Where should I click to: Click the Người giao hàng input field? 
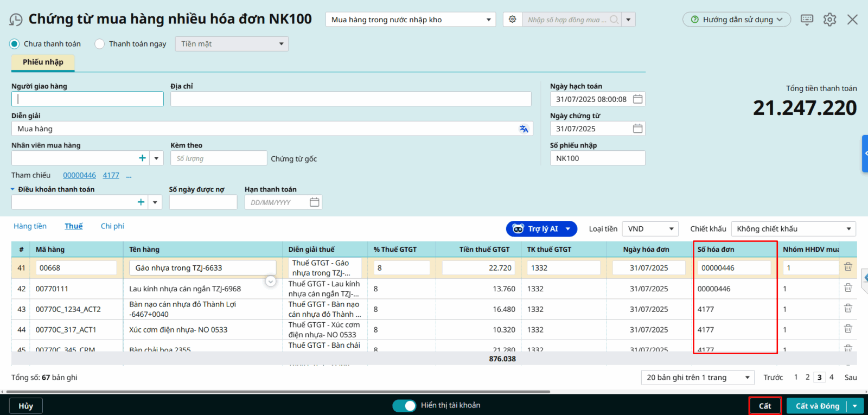(87, 99)
